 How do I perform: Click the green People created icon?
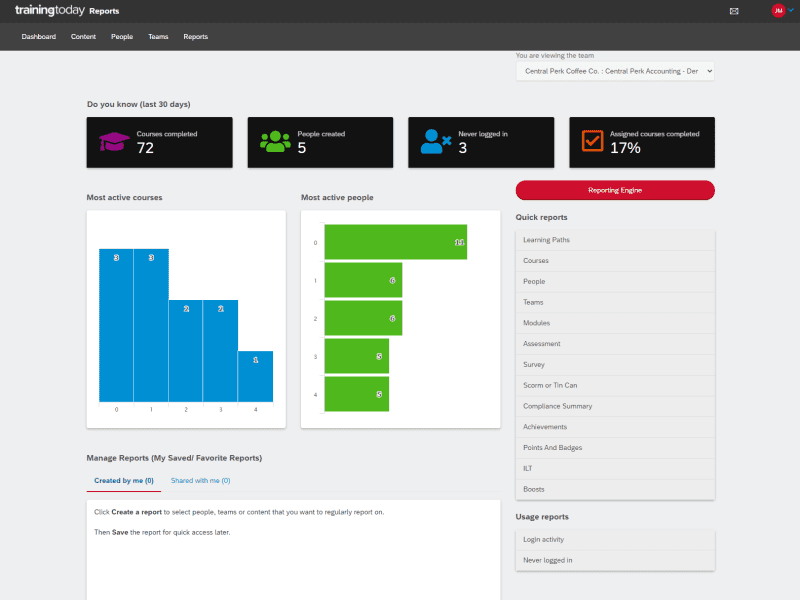275,142
